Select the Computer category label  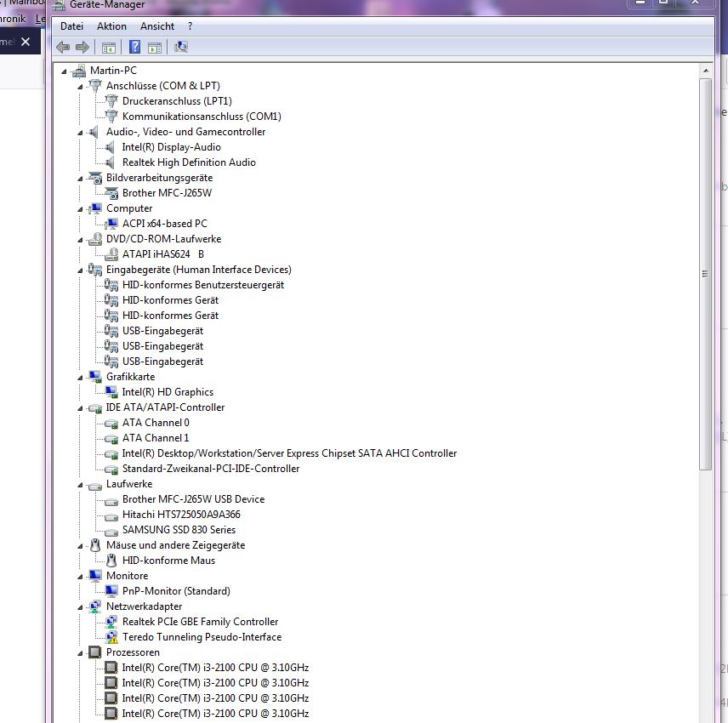click(x=129, y=208)
